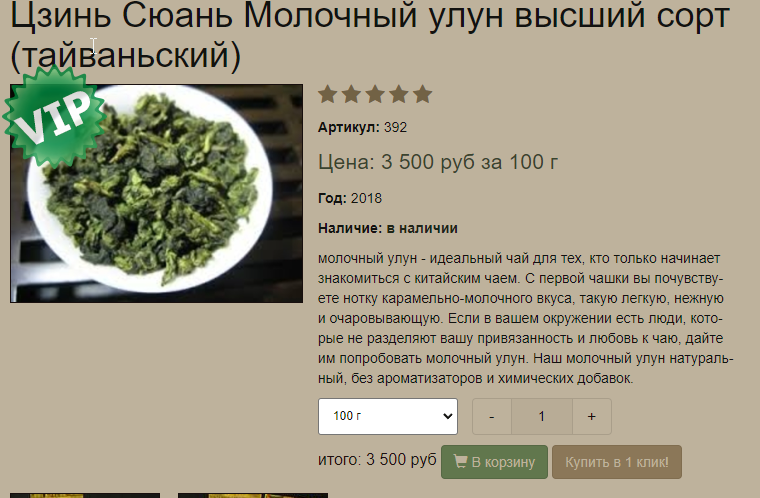Click the Цена 3 500 руб price text
Image resolution: width=760 pixels, height=498 pixels.
click(438, 162)
